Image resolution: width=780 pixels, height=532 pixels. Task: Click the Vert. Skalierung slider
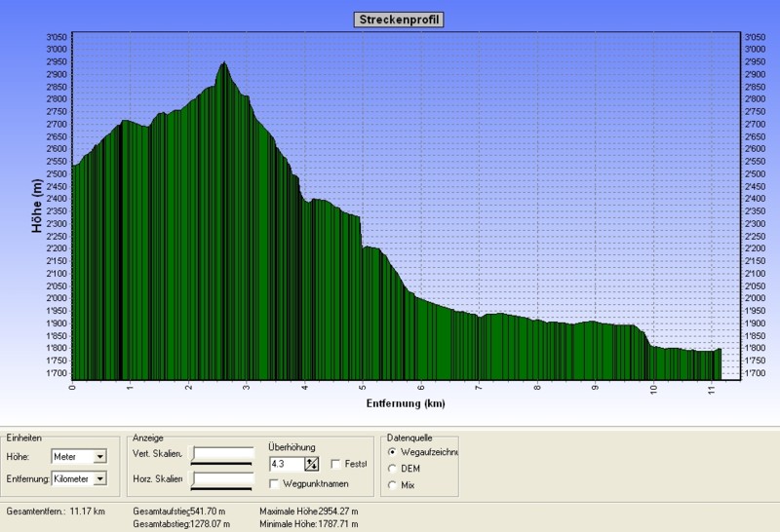click(x=222, y=454)
